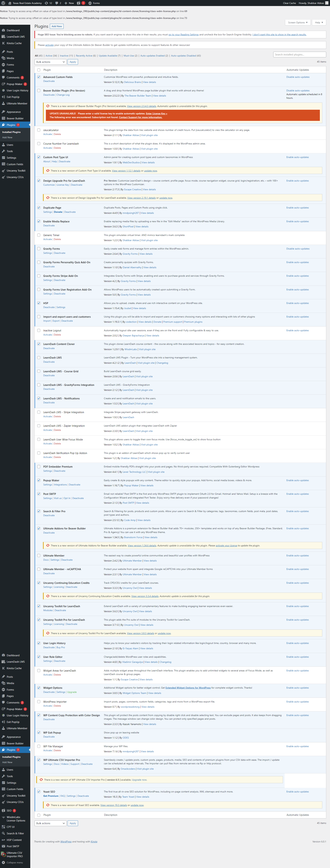Expand the Help tab dropdown
The height and width of the screenshot is (868, 330).
(x=319, y=22)
